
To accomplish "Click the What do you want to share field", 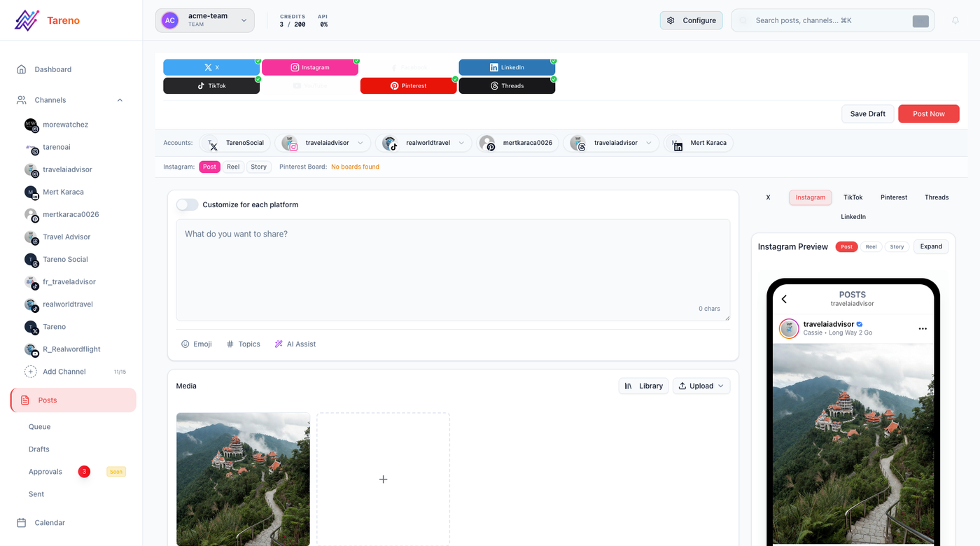I will pyautogui.click(x=453, y=270).
